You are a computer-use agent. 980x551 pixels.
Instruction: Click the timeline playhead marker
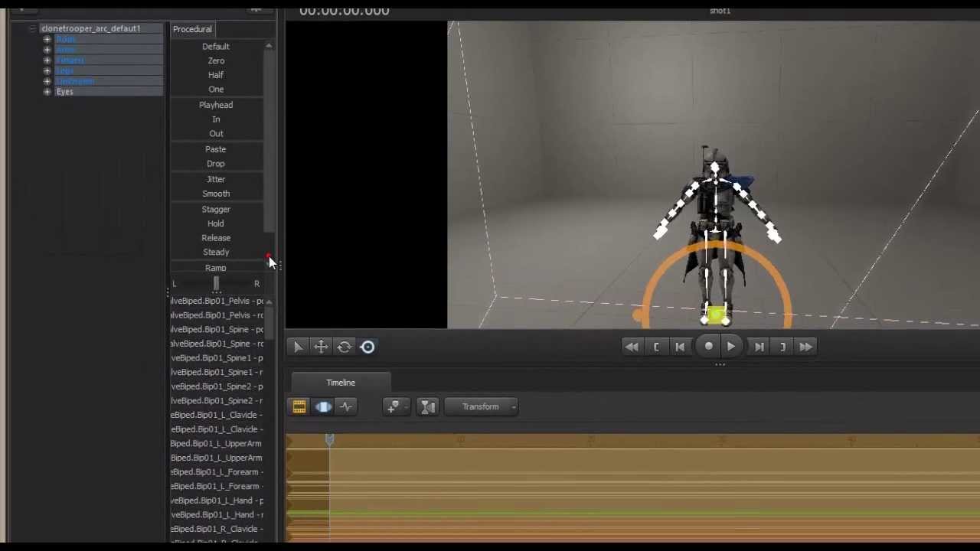click(x=330, y=439)
